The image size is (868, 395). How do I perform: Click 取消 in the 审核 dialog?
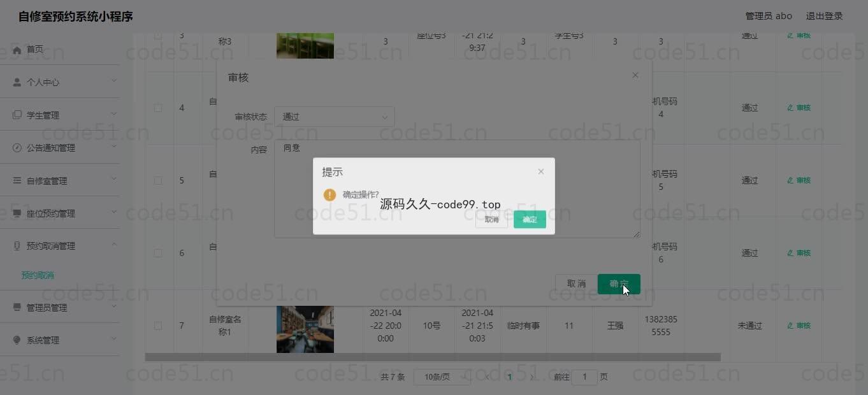click(576, 284)
